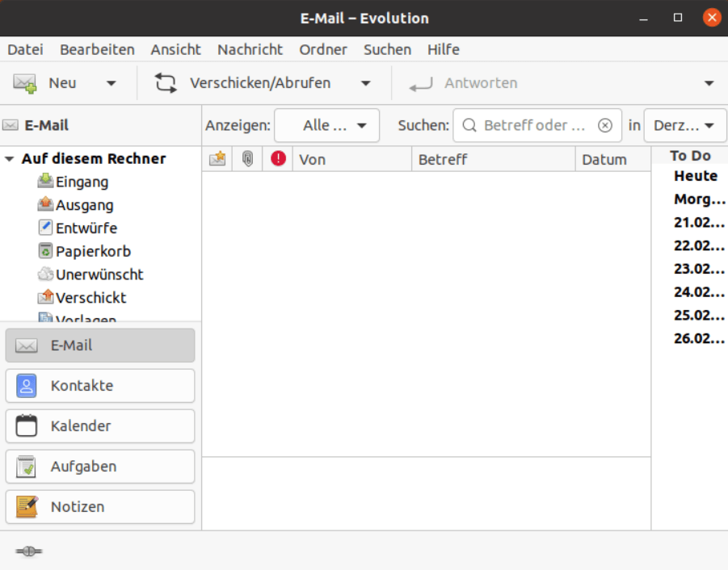Sort by the attachment paperclip column
This screenshot has height=570, width=728.
(247, 159)
